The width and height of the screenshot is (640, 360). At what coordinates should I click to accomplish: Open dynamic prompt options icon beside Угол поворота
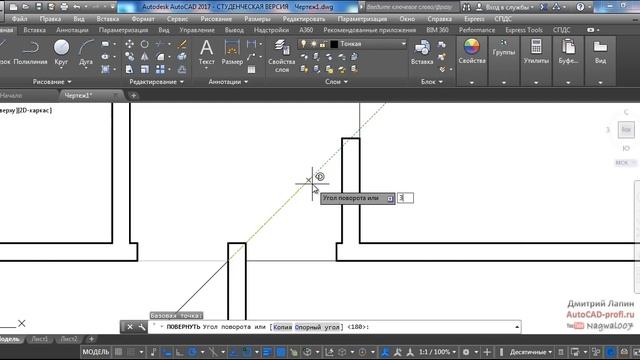pyautogui.click(x=390, y=198)
